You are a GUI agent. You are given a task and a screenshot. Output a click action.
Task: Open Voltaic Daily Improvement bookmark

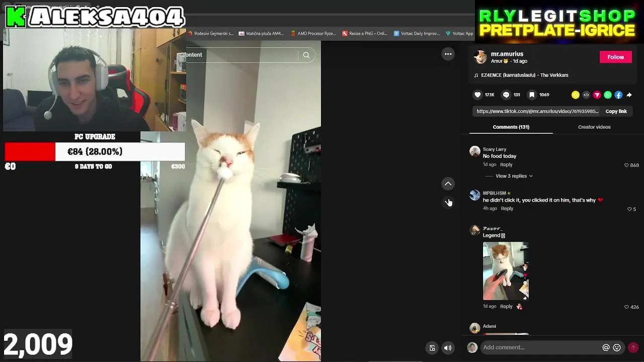click(x=417, y=34)
